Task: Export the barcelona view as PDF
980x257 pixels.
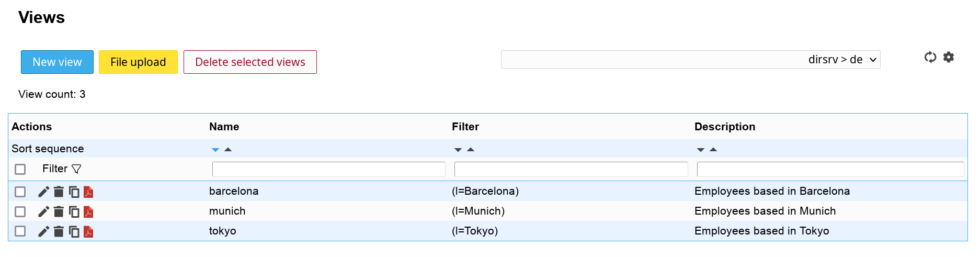Action: point(88,192)
